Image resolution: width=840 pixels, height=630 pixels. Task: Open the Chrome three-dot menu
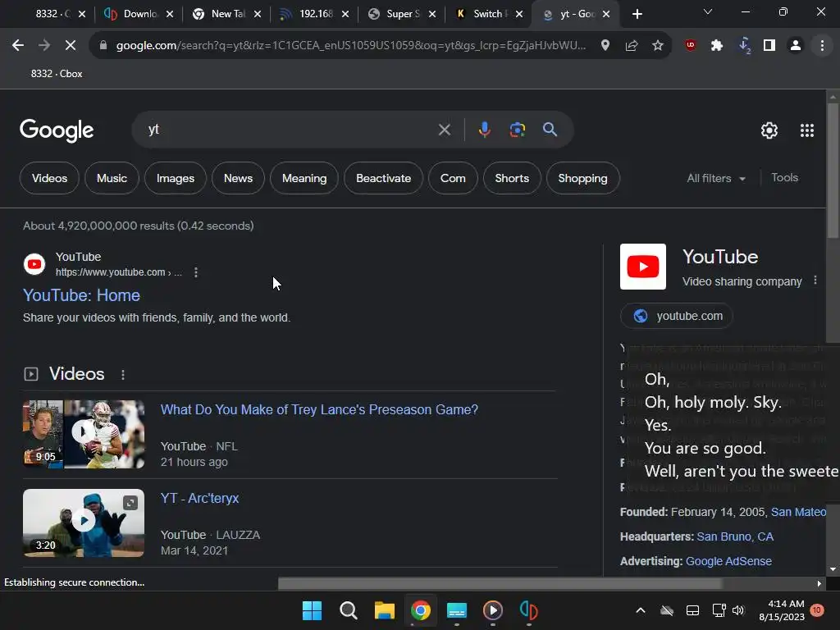coord(822,46)
